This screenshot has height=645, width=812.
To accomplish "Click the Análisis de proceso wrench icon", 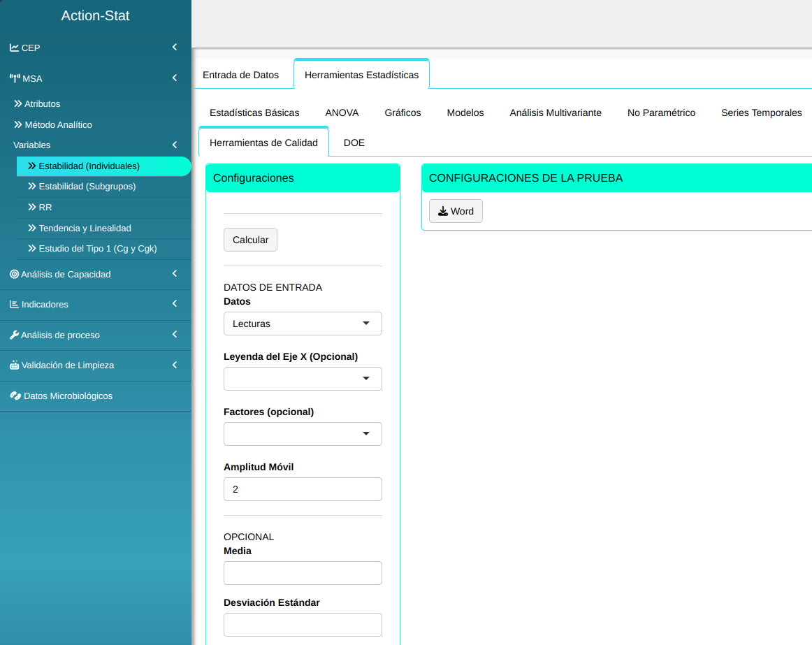I will coord(14,335).
